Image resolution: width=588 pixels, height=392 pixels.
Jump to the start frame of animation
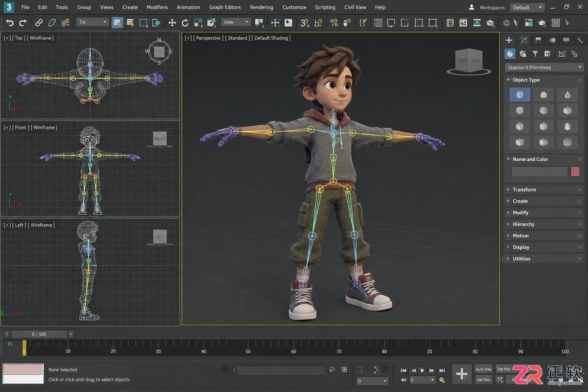[403, 370]
